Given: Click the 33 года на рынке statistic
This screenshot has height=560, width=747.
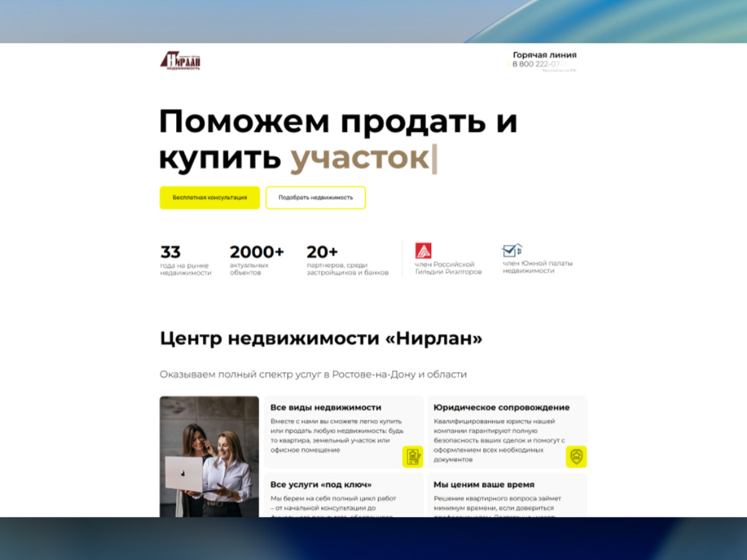Looking at the screenshot, I should coord(186,261).
